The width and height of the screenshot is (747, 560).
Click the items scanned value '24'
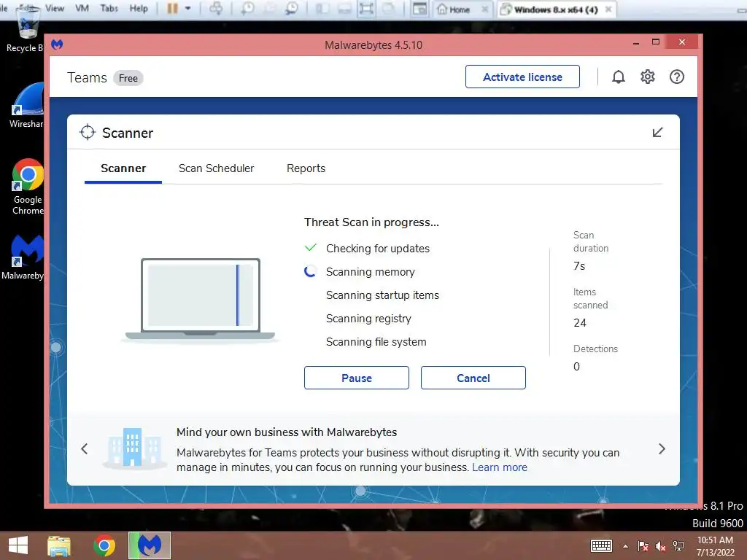pyautogui.click(x=580, y=322)
